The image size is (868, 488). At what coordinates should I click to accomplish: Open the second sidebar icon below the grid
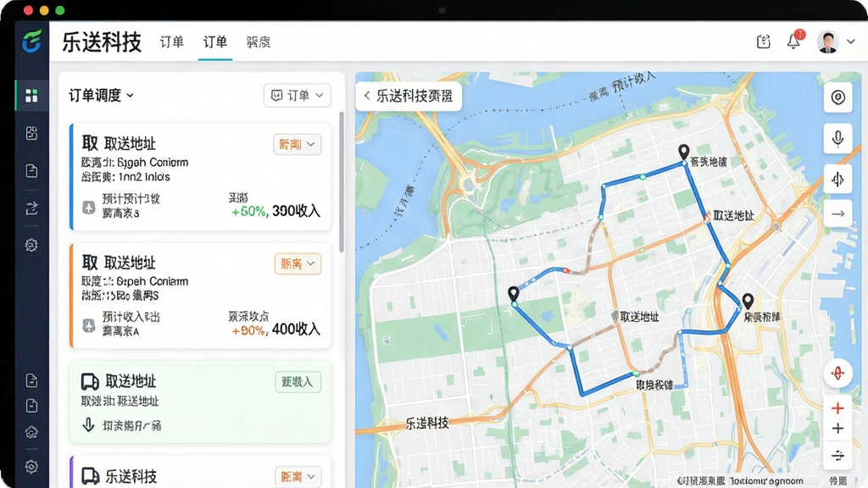pos(31,133)
